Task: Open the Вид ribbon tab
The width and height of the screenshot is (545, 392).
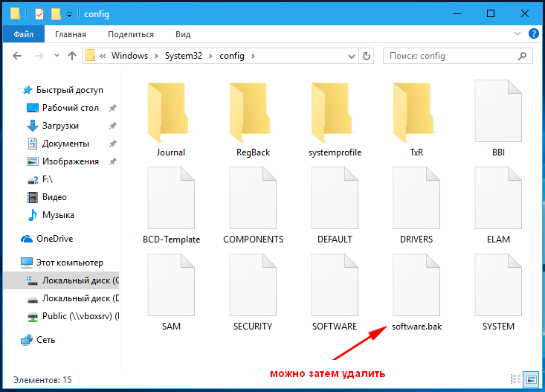Action: click(x=183, y=34)
